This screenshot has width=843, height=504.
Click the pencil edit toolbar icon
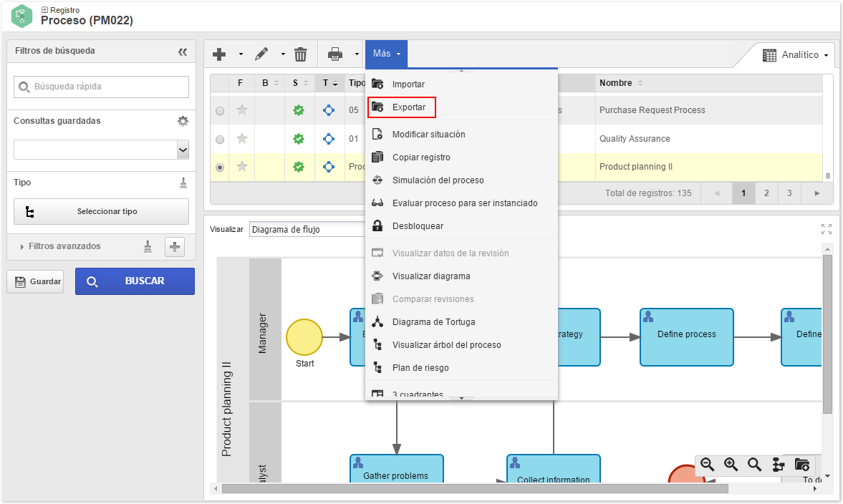point(262,54)
